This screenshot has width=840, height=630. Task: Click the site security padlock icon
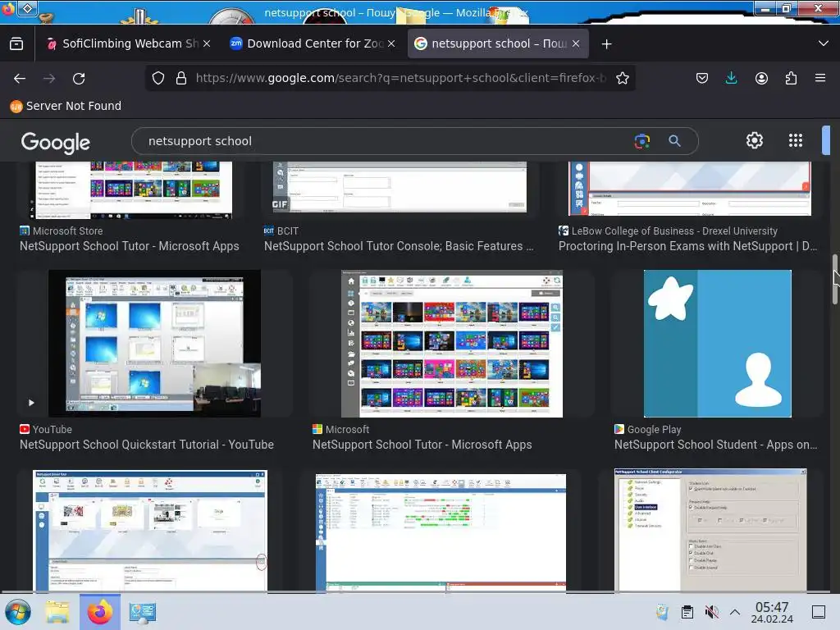click(181, 78)
